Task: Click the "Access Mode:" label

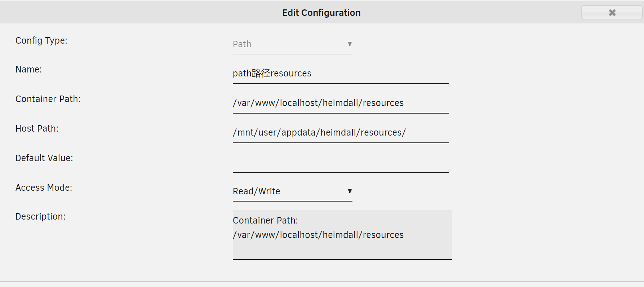Action: pyautogui.click(x=44, y=188)
